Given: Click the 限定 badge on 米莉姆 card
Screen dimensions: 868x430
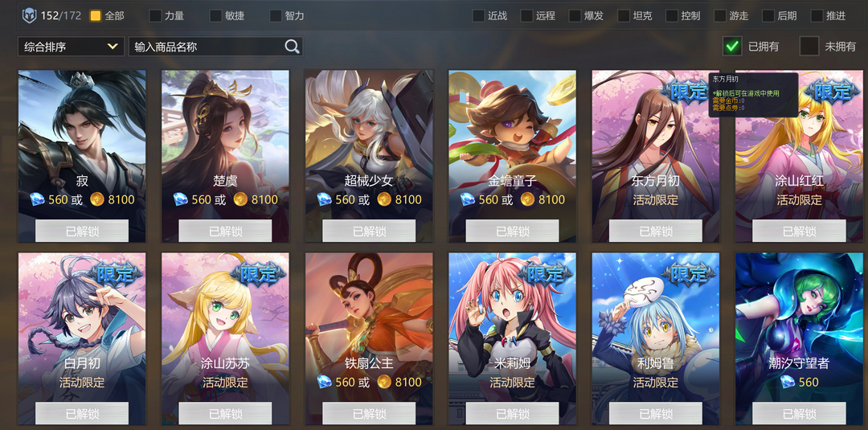Looking at the screenshot, I should click(x=545, y=272).
